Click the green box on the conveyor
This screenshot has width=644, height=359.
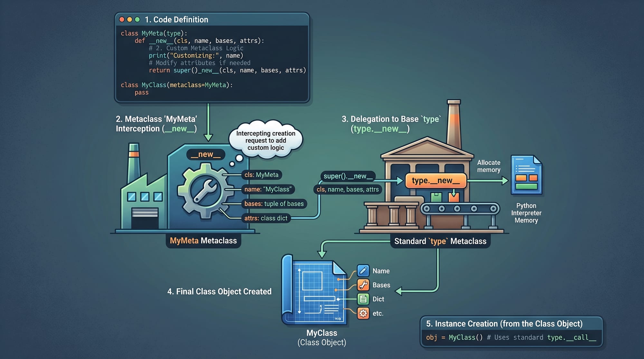point(436,197)
